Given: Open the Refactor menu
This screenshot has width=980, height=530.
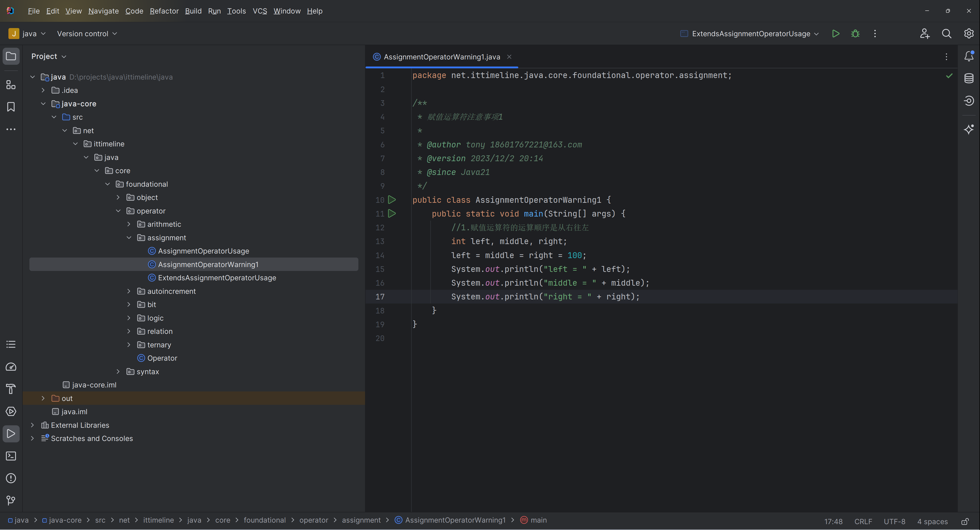Looking at the screenshot, I should (164, 11).
